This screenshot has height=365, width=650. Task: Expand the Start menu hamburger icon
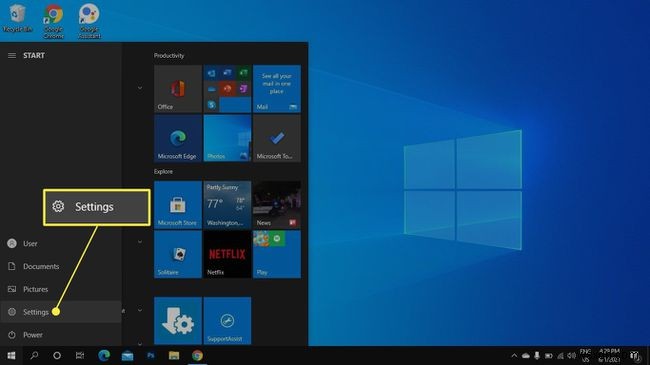tap(12, 56)
